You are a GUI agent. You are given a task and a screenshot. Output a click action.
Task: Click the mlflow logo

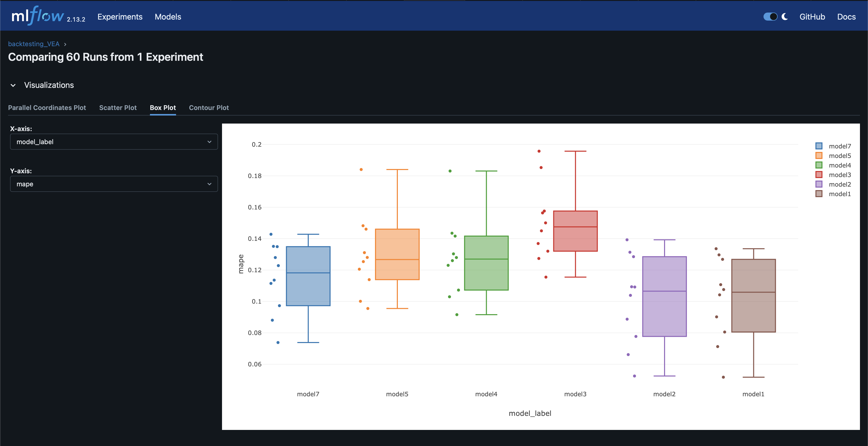(38, 16)
